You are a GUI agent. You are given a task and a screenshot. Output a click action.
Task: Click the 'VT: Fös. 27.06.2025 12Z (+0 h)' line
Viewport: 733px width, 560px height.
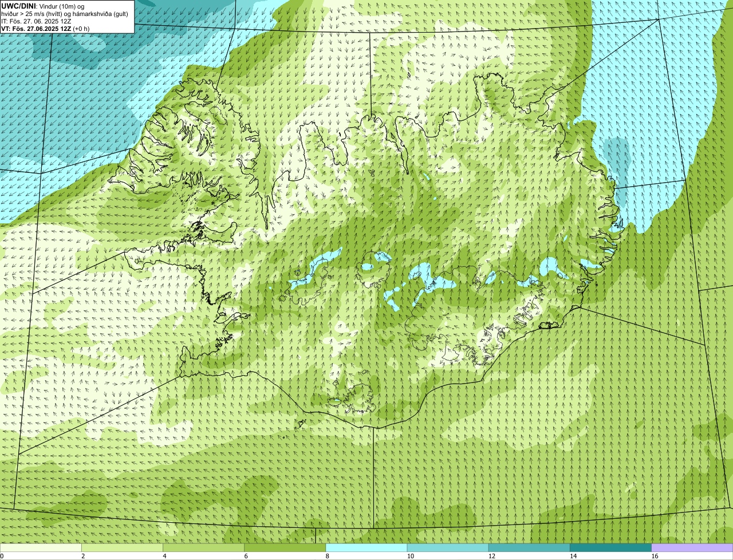point(45,28)
